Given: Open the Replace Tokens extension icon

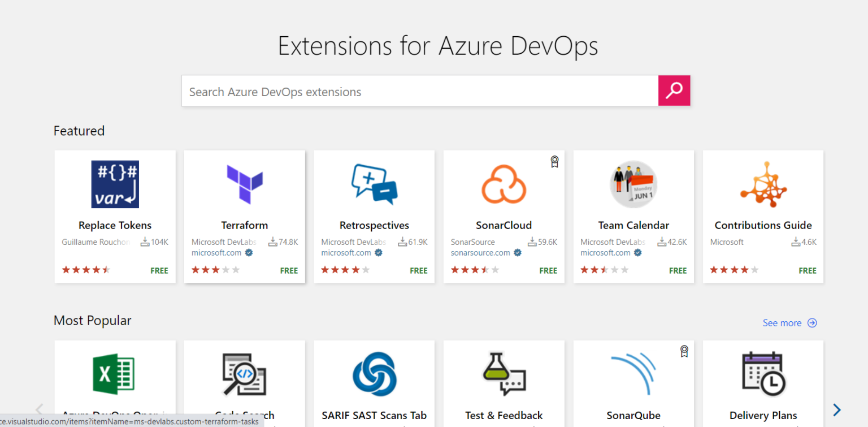Looking at the screenshot, I should [x=115, y=184].
